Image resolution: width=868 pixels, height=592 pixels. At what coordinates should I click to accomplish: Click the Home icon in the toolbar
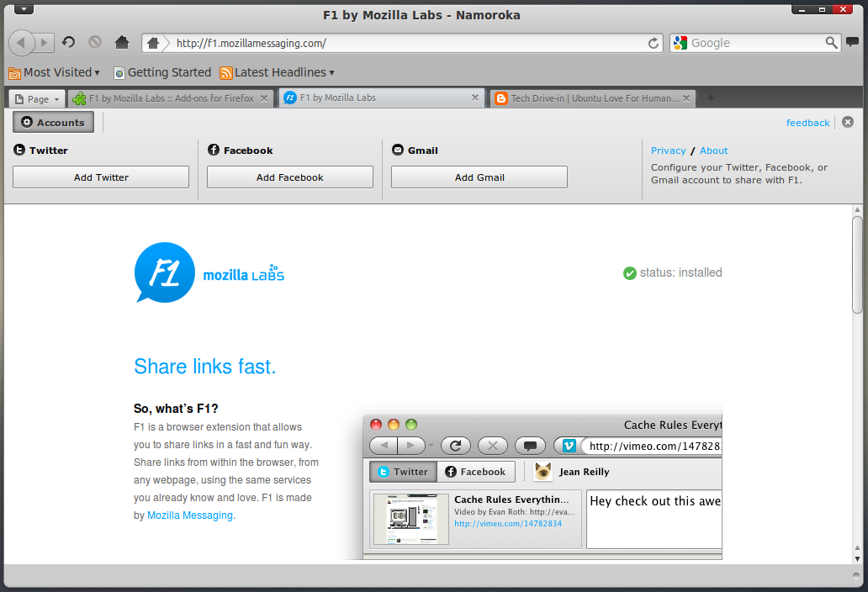(121, 42)
